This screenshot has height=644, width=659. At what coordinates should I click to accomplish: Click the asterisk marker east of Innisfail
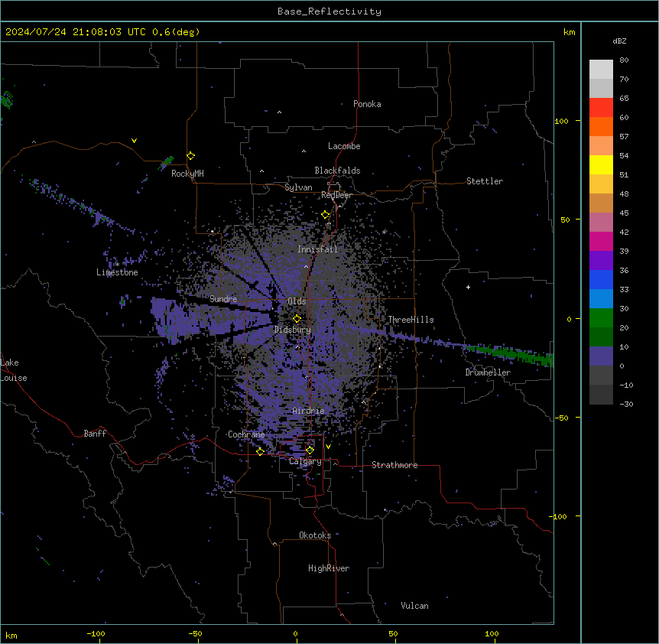coord(384,232)
